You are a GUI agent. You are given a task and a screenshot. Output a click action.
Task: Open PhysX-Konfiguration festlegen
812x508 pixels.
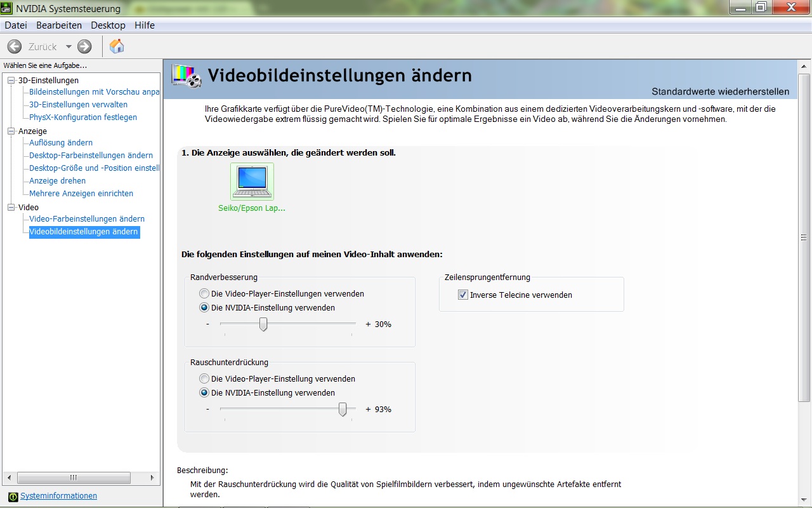83,117
